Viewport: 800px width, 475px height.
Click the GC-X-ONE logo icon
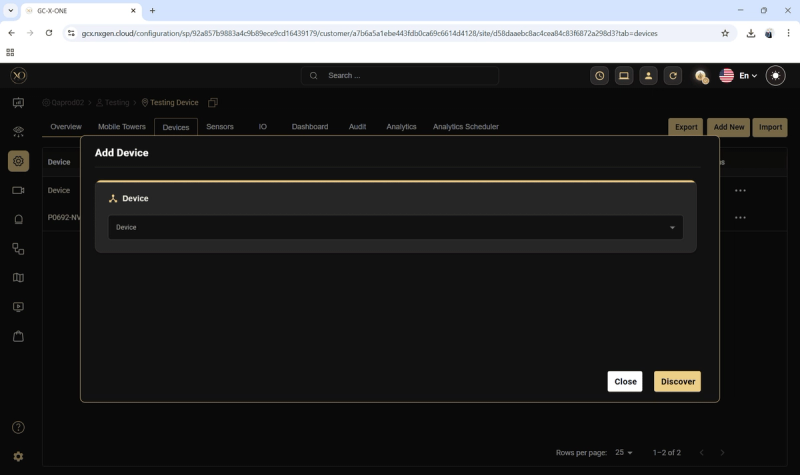(18, 76)
